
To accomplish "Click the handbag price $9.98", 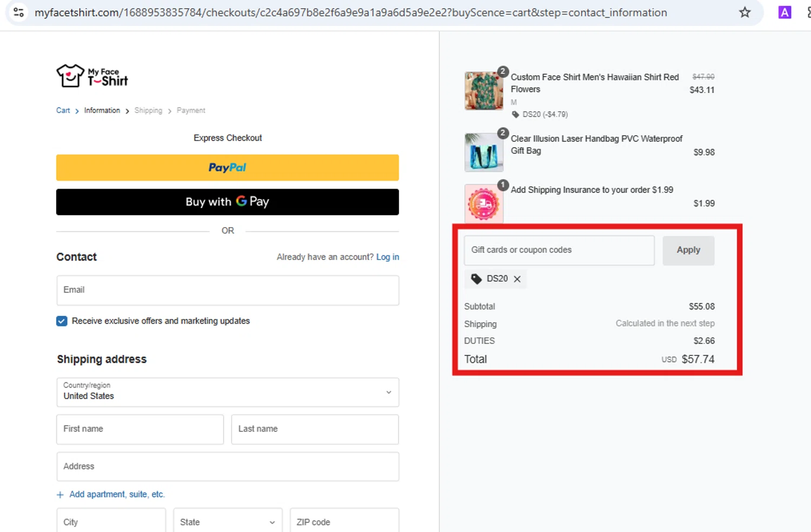I will [x=704, y=152].
